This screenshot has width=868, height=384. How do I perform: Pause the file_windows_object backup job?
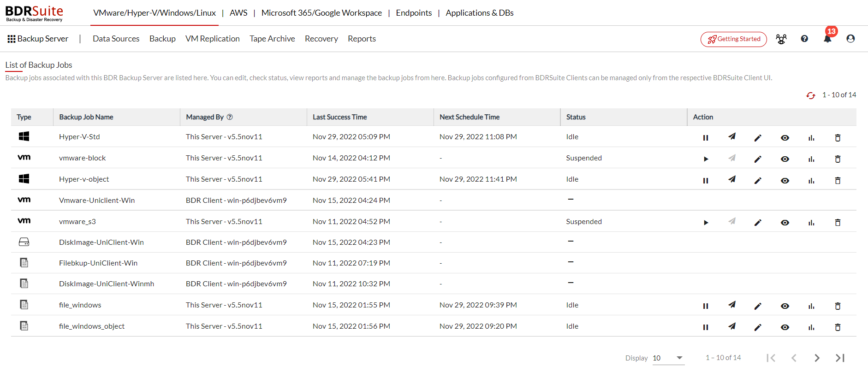pos(705,327)
